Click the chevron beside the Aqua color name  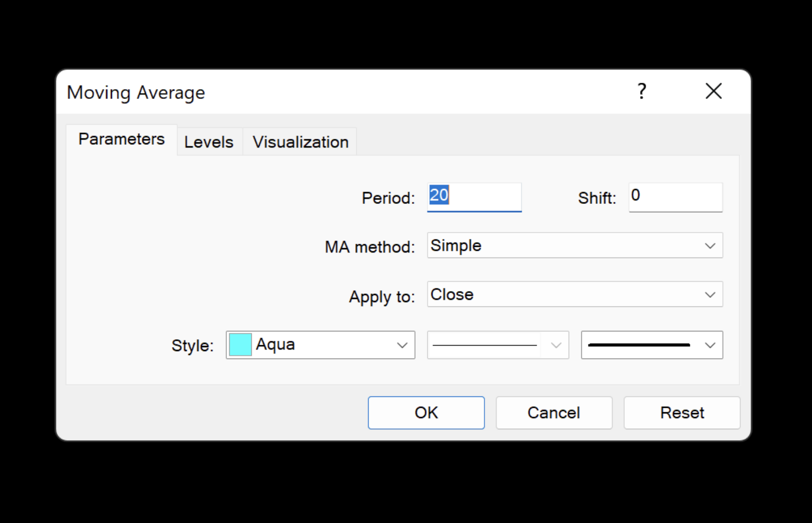pos(402,345)
